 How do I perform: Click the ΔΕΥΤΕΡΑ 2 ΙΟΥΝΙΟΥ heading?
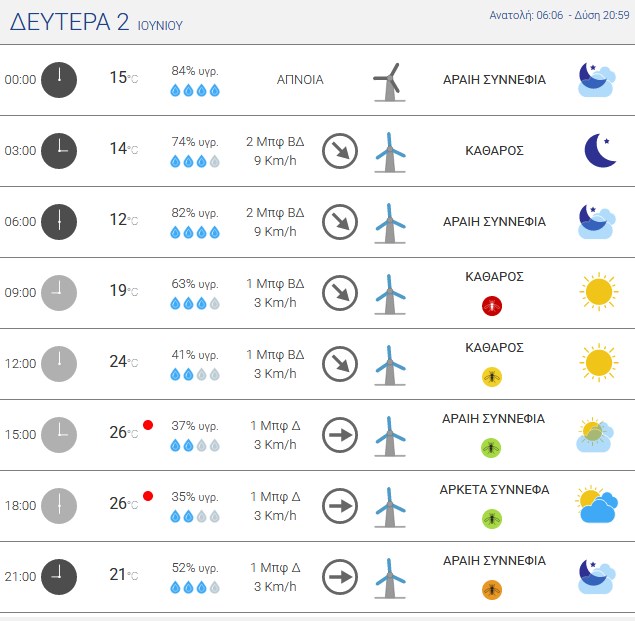point(96,22)
